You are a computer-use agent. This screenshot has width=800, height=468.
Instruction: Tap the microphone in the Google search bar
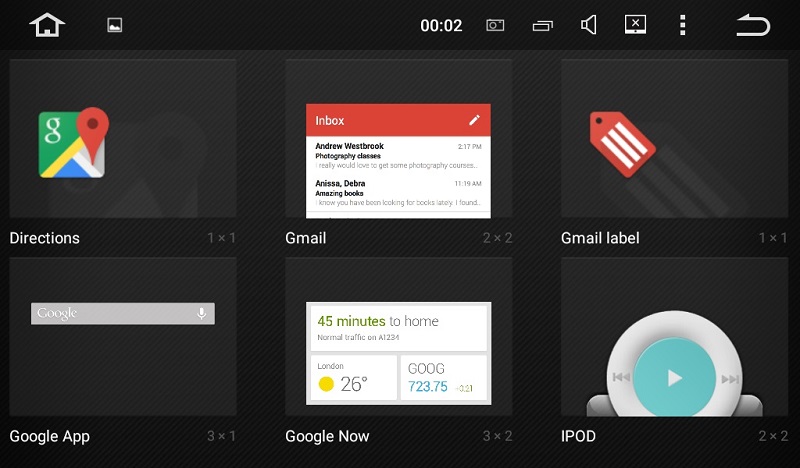(x=201, y=313)
